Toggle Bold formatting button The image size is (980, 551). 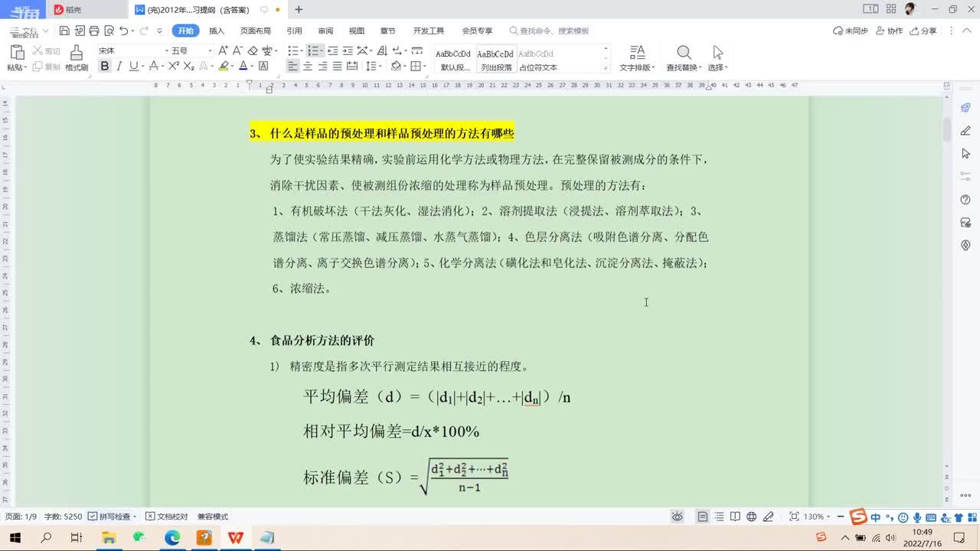(x=105, y=67)
